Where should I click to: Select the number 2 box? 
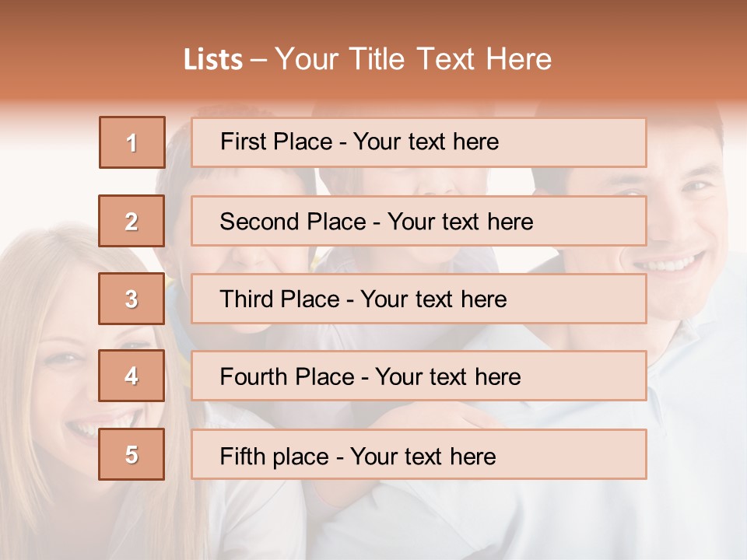click(132, 221)
